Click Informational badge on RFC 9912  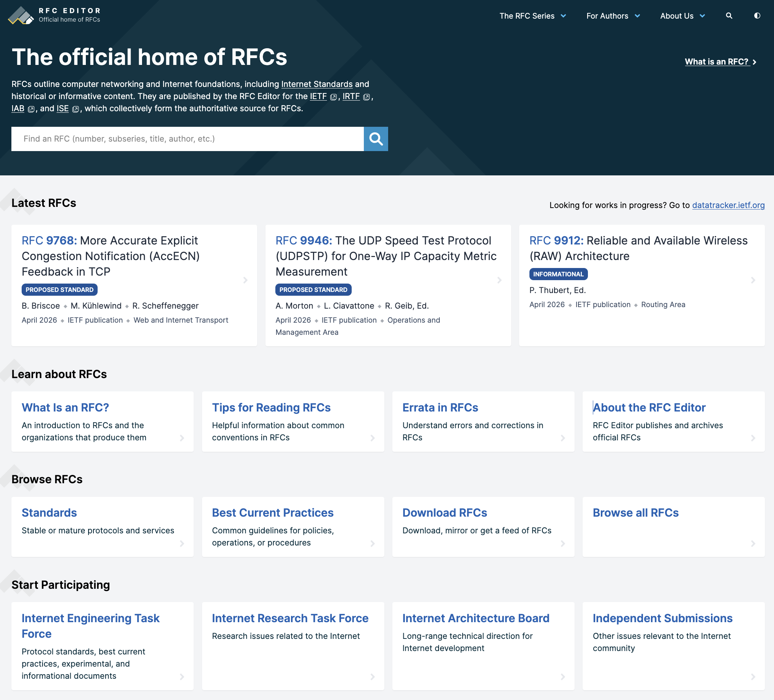558,274
